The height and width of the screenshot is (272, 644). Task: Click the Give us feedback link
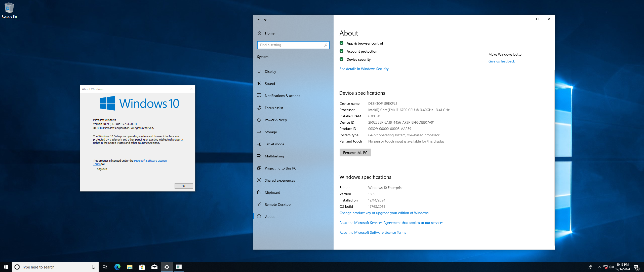[501, 61]
